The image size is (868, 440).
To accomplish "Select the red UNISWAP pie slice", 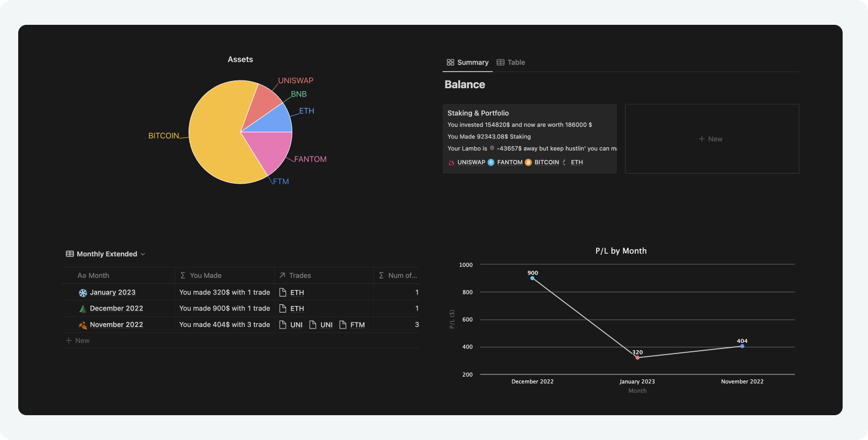I will click(262, 102).
